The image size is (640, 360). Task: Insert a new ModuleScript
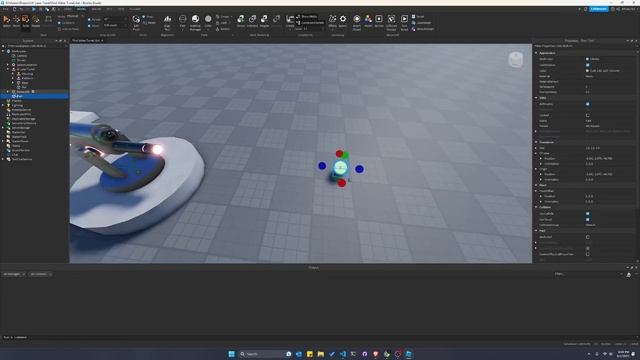[423, 29]
